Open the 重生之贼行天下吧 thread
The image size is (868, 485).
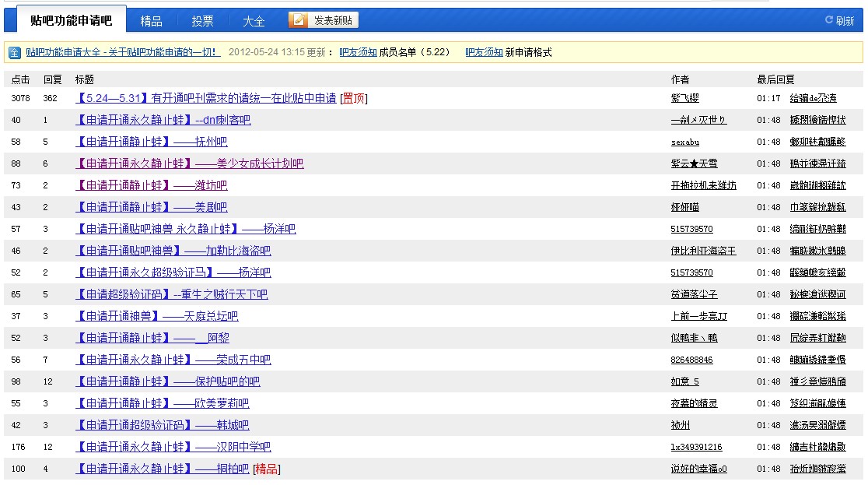172,294
